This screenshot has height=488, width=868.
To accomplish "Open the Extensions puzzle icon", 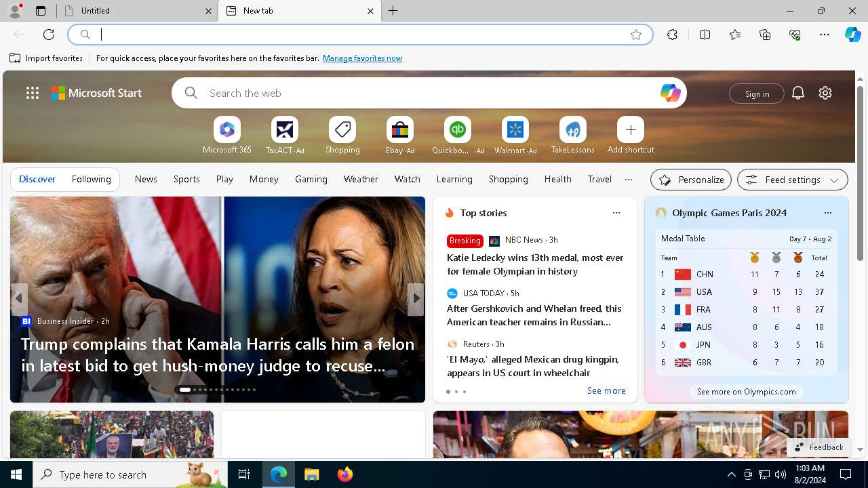I will (672, 35).
